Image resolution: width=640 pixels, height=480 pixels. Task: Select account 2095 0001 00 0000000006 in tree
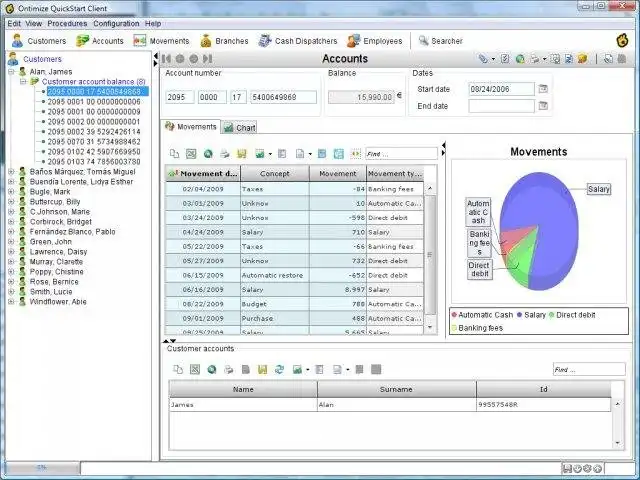(94, 102)
